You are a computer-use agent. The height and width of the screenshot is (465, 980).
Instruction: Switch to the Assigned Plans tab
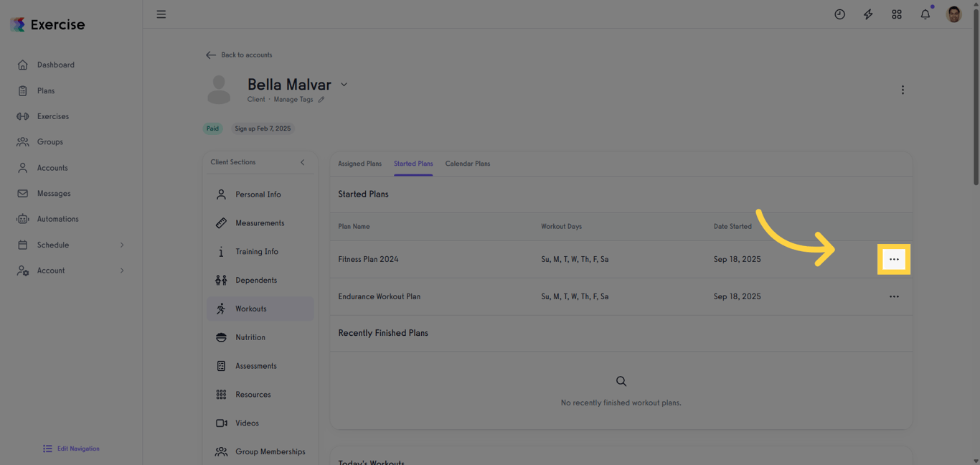click(359, 164)
